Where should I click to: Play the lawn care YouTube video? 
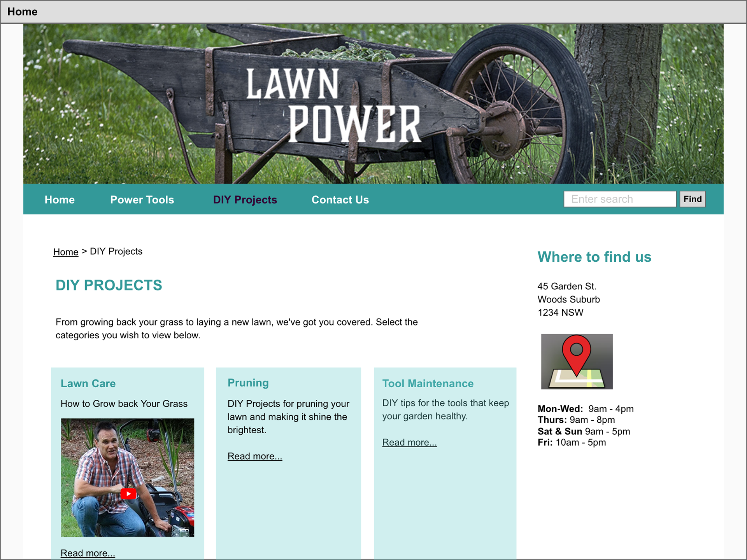pyautogui.click(x=128, y=493)
